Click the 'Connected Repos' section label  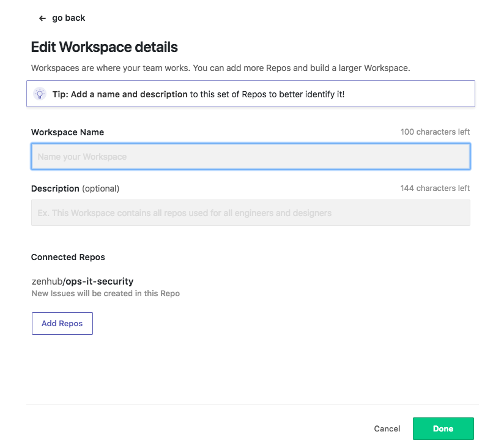click(x=68, y=257)
